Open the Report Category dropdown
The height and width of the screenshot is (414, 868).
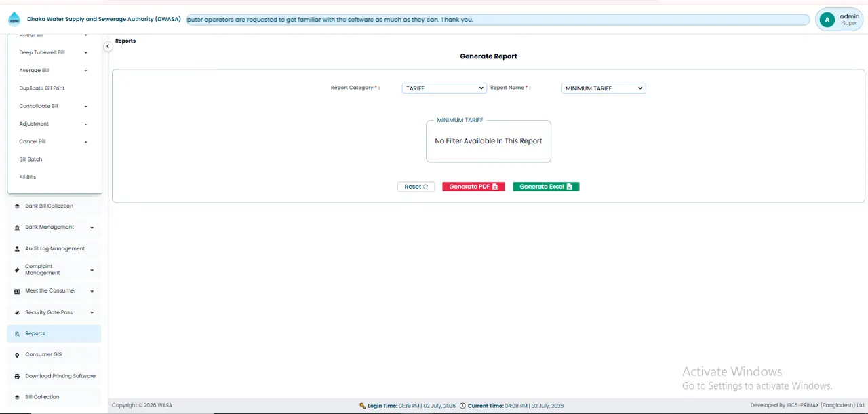tap(444, 88)
